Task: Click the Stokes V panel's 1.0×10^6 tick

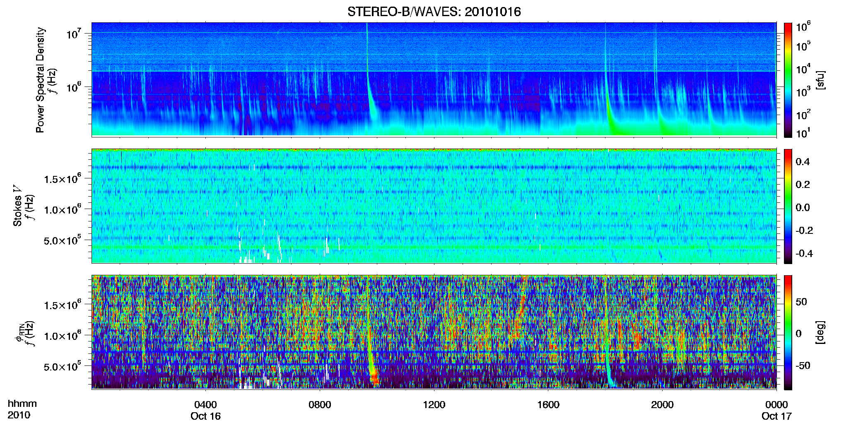Action: pos(63,209)
